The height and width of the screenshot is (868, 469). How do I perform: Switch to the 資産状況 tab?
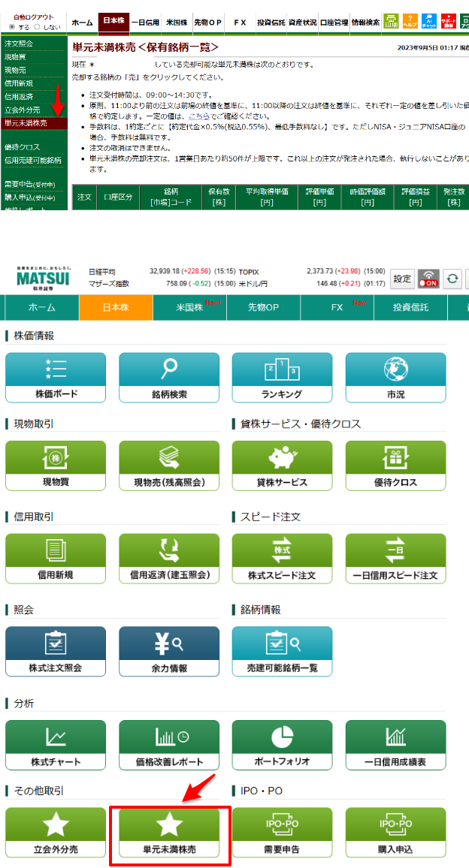[303, 23]
